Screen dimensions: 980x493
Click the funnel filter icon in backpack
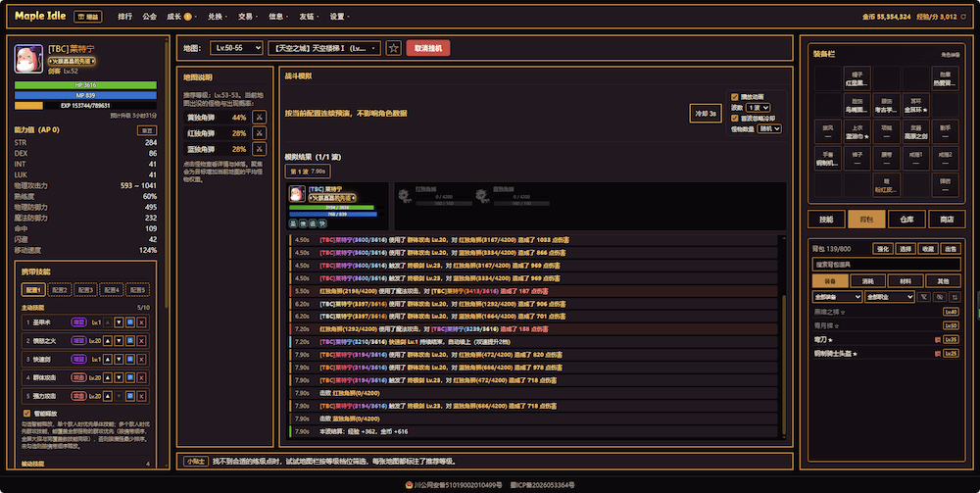click(x=924, y=297)
